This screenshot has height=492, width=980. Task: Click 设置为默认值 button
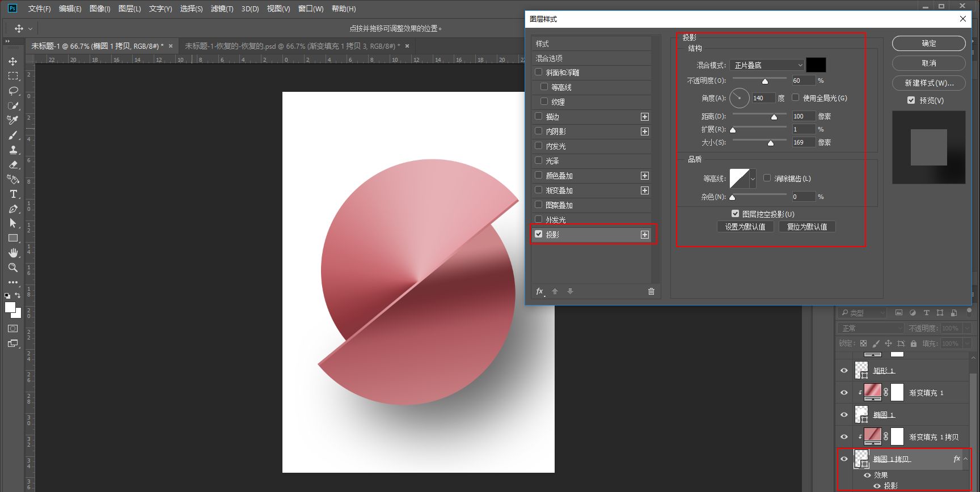(745, 227)
